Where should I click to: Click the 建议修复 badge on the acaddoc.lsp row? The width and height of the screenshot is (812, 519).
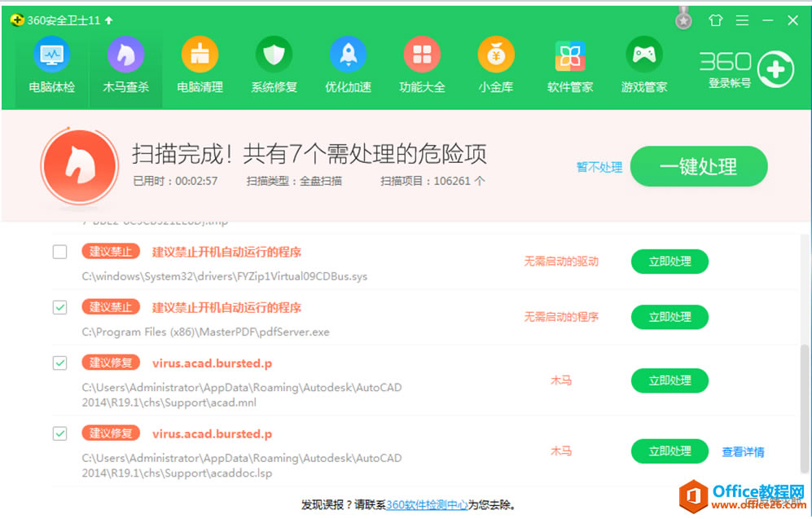[x=111, y=433]
